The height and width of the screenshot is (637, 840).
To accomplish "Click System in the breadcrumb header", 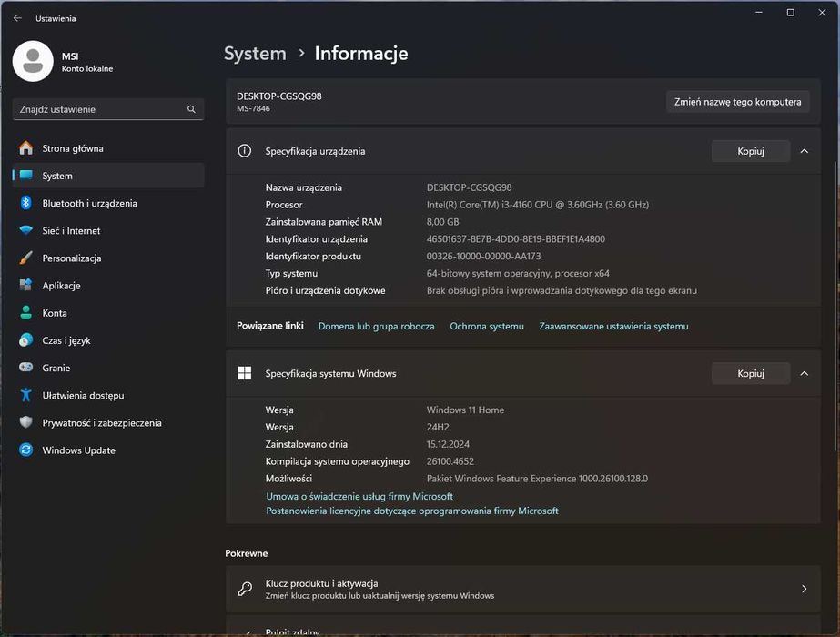I will point(255,53).
